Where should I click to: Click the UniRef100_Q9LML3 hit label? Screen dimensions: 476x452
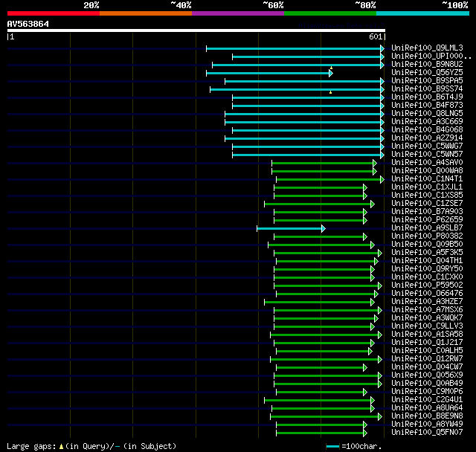427,48
